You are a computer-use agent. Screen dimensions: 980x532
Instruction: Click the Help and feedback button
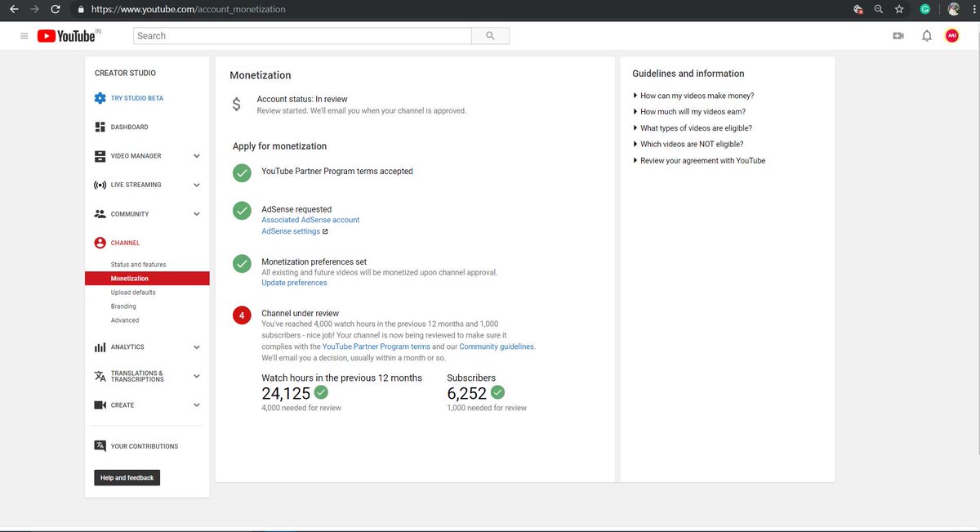[127, 477]
